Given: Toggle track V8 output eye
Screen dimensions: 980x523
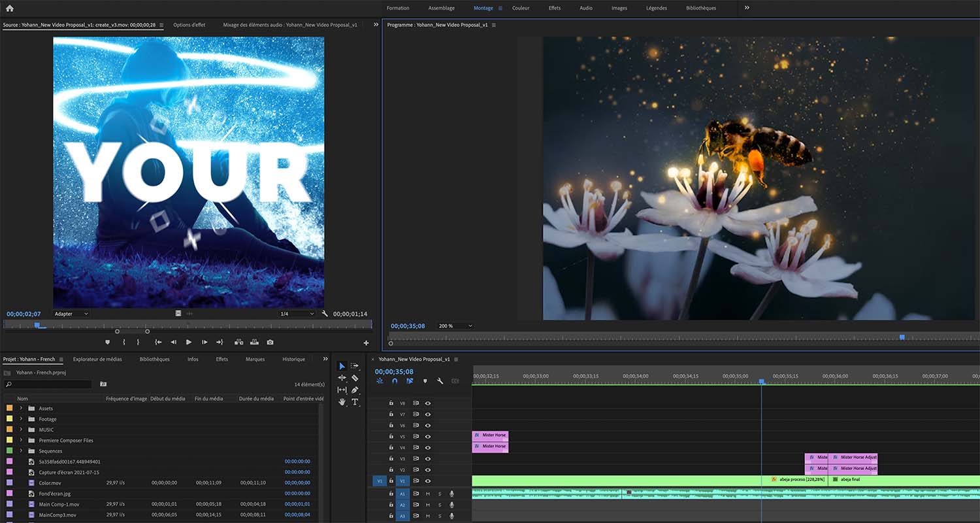Looking at the screenshot, I should [x=428, y=403].
